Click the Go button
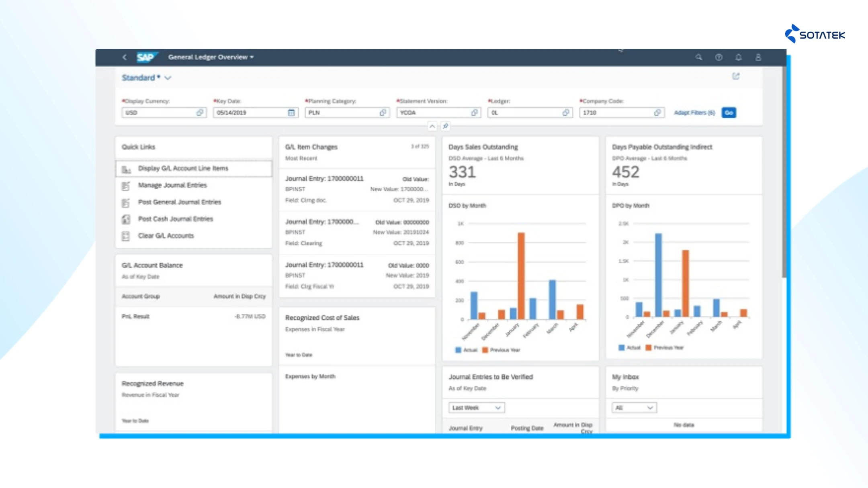The image size is (868, 488). point(729,112)
